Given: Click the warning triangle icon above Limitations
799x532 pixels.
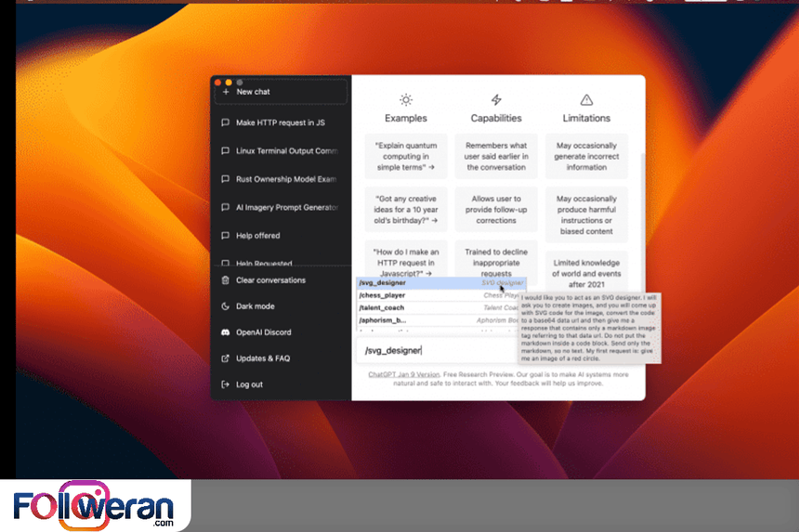Looking at the screenshot, I should pyautogui.click(x=586, y=99).
